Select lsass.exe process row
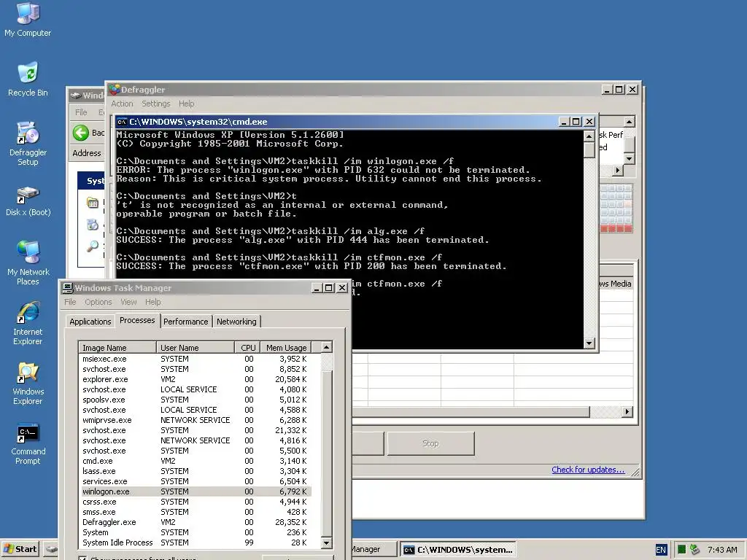 196,472
